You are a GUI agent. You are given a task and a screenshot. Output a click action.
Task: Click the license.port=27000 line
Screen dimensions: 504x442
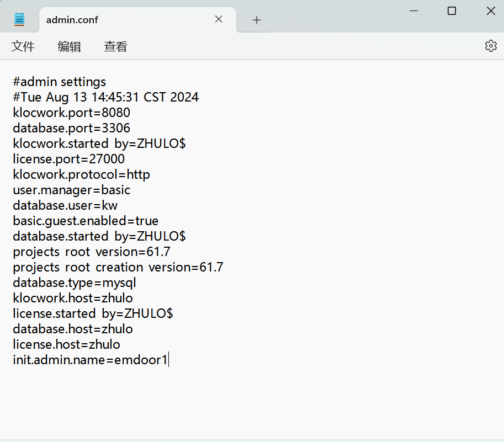69,159
